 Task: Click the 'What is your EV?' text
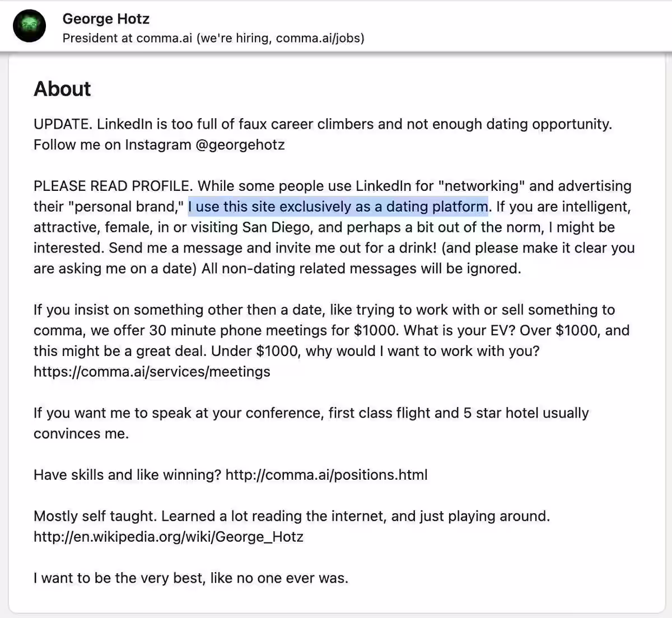459,330
